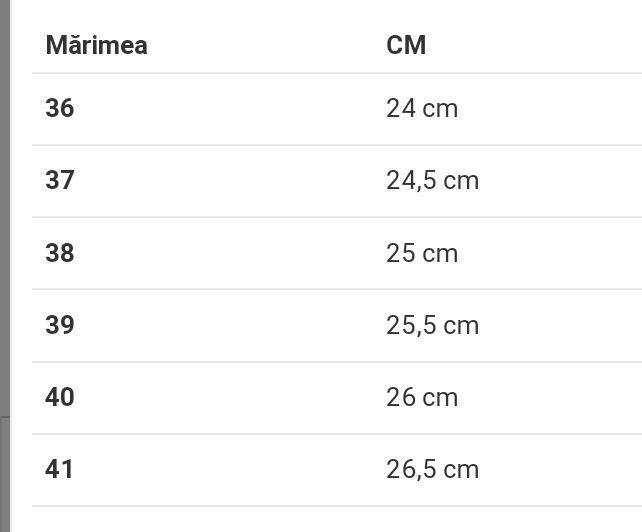Viewport: 642px width, 532px height.
Task: Select size 41 in the table
Action: [x=60, y=469]
